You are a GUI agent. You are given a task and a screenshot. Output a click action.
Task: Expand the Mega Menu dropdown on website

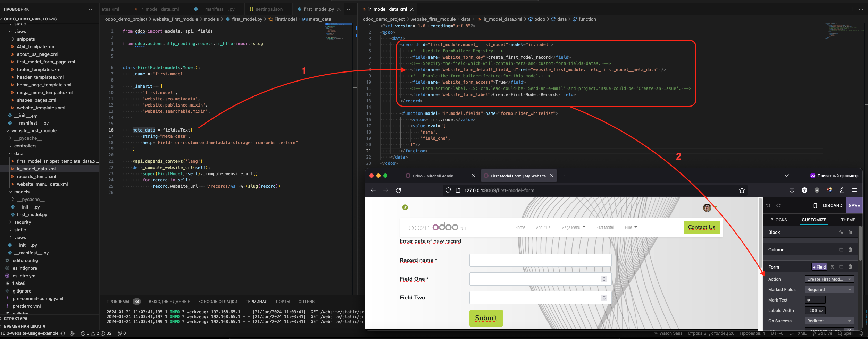click(573, 228)
